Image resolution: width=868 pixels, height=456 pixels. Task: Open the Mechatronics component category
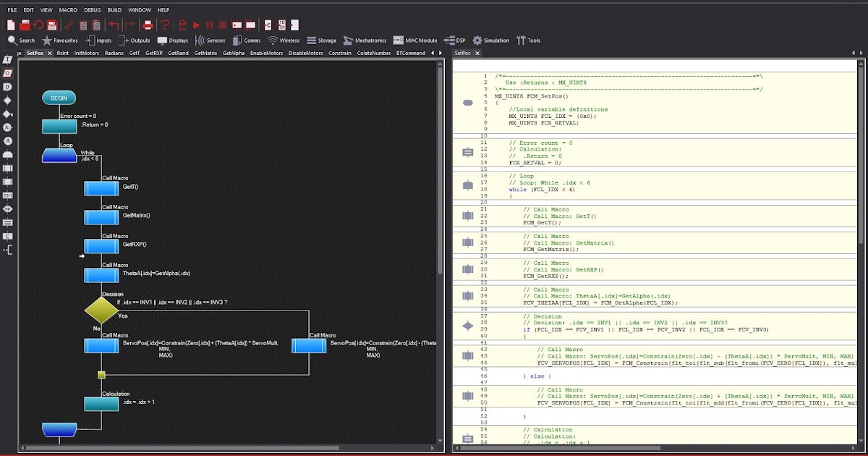[x=366, y=41]
